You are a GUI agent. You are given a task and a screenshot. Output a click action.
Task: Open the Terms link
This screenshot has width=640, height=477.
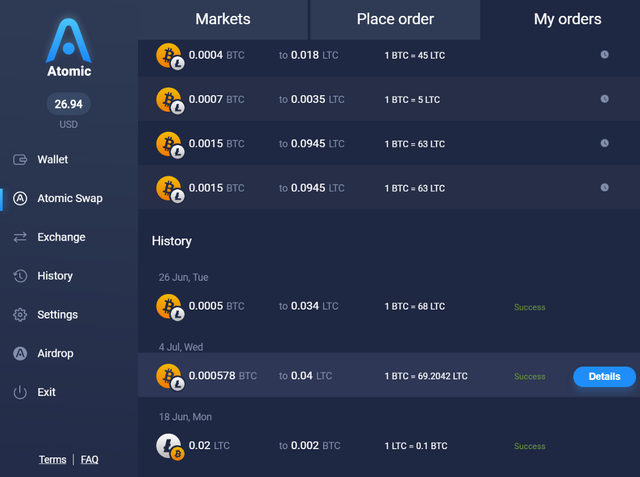click(x=53, y=460)
